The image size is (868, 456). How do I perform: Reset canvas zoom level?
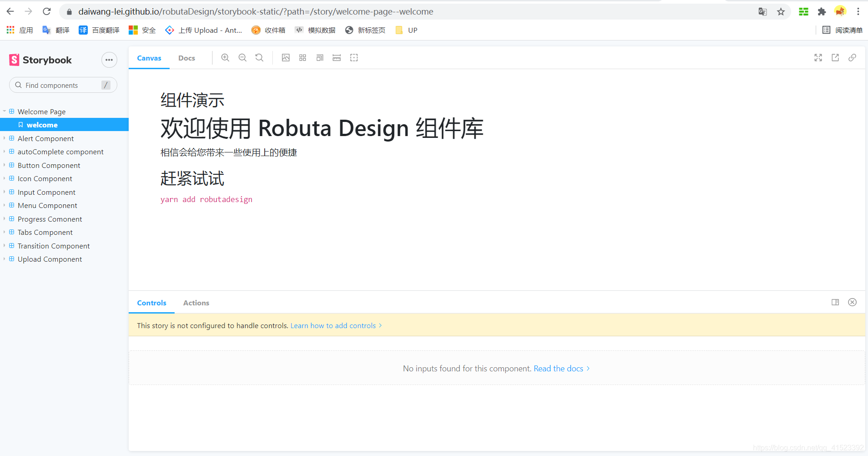click(x=259, y=58)
